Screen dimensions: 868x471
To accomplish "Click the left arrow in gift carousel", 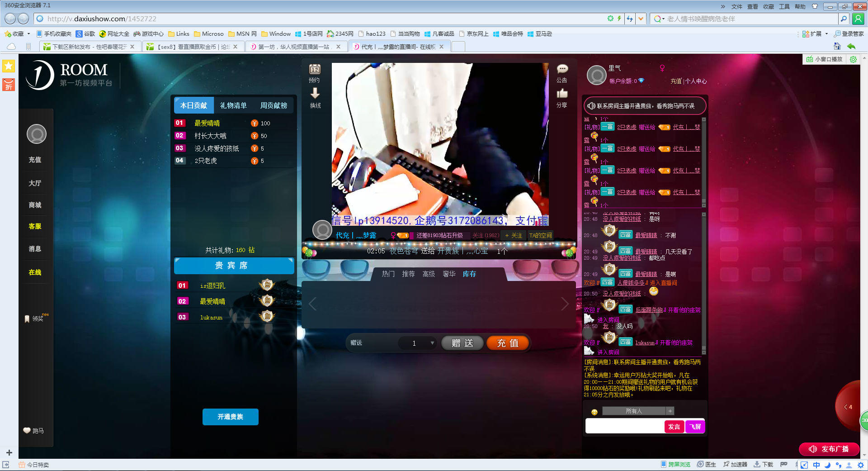I will tap(312, 304).
